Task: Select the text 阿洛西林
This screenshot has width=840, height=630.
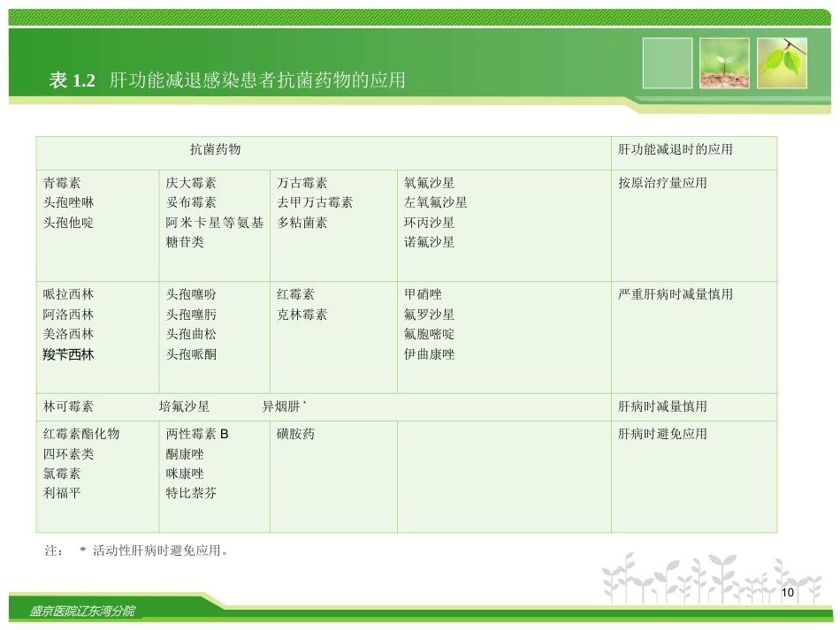Action: click(68, 315)
